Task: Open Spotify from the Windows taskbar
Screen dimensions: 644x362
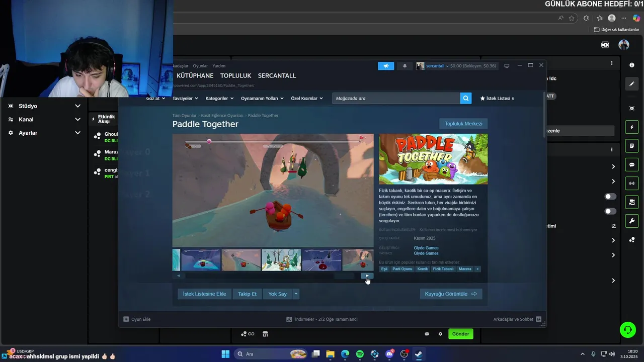Action: pos(360,354)
